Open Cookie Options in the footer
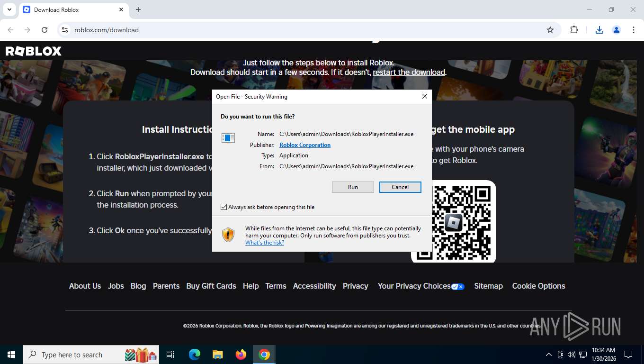The image size is (644, 364). pos(538,286)
